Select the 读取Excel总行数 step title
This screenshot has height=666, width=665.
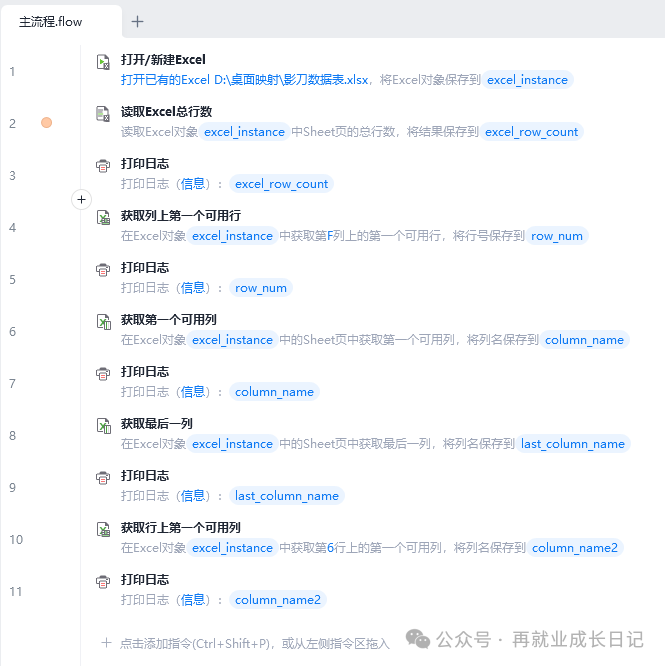point(166,112)
